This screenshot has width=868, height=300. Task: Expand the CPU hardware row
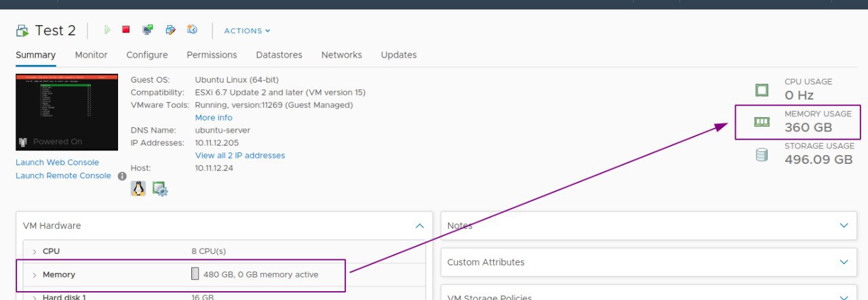pyautogui.click(x=35, y=251)
